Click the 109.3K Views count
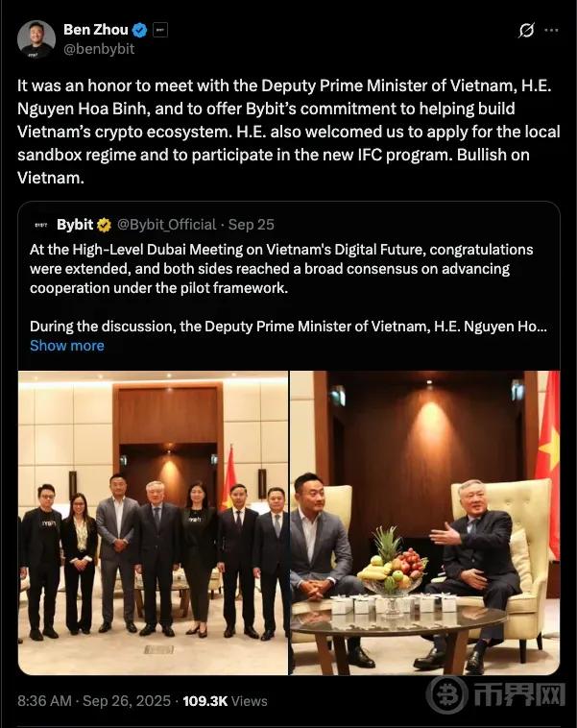This screenshot has height=728, width=577. (x=225, y=700)
